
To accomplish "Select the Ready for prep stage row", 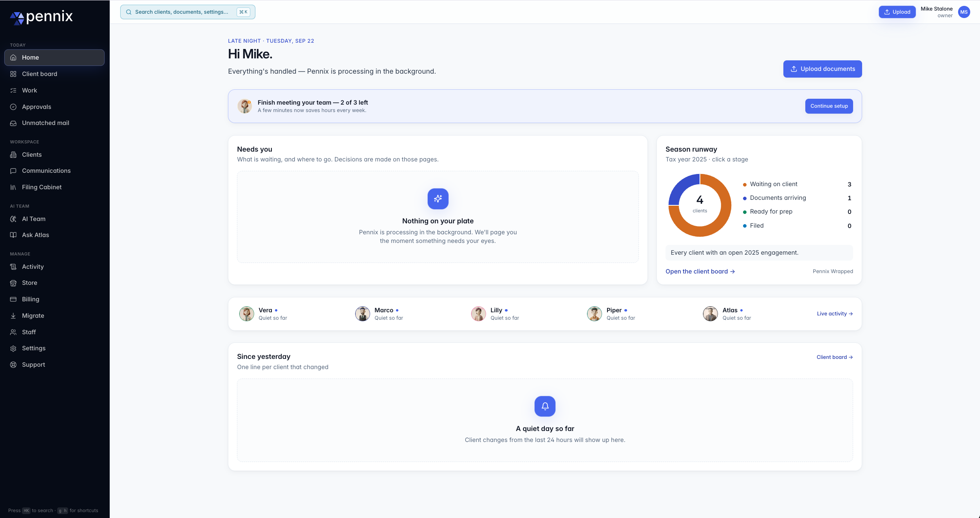I will [797, 212].
